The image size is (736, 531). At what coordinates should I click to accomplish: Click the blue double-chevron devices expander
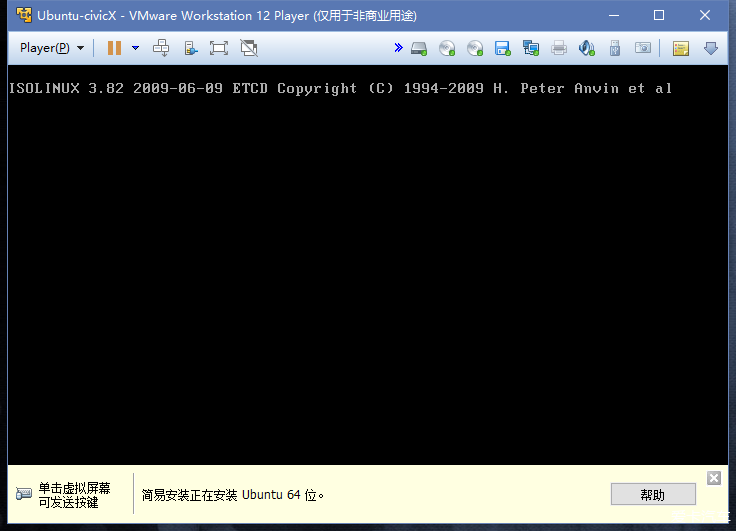pos(399,47)
